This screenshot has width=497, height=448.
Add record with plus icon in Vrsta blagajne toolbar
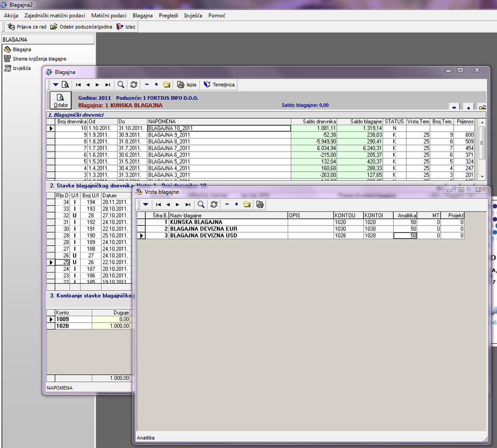click(x=237, y=205)
